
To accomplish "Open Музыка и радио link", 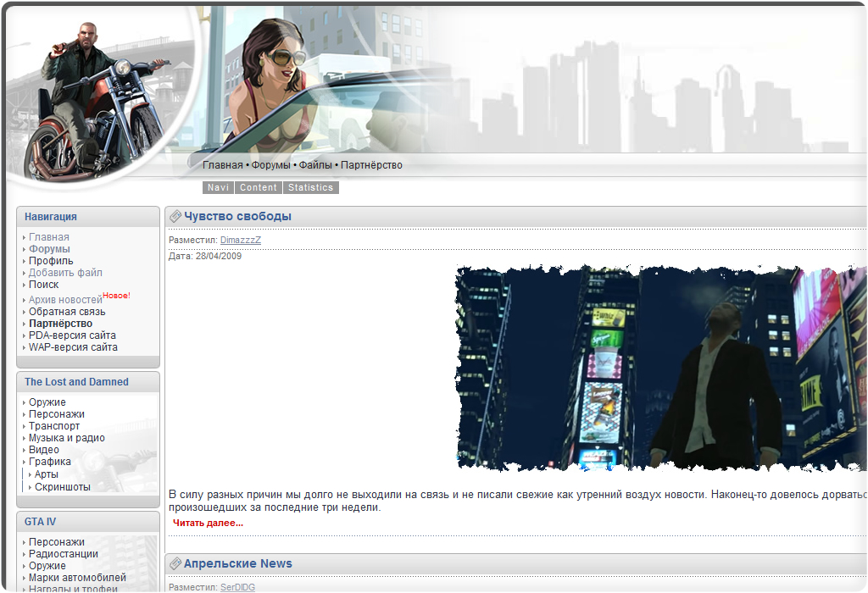I will point(66,438).
